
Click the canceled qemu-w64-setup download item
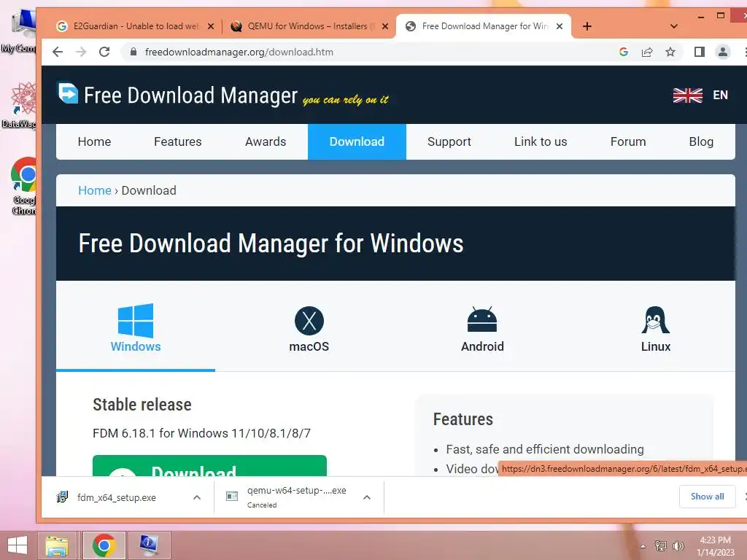(x=296, y=497)
